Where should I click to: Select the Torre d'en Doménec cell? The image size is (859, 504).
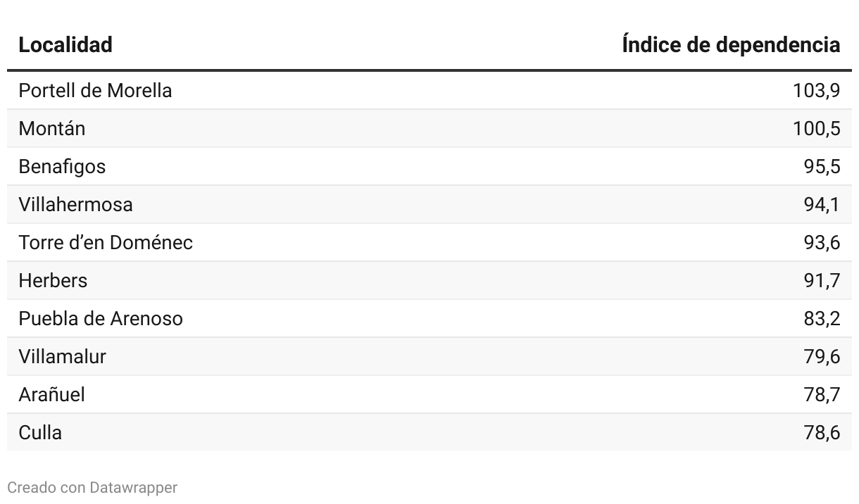click(x=106, y=243)
